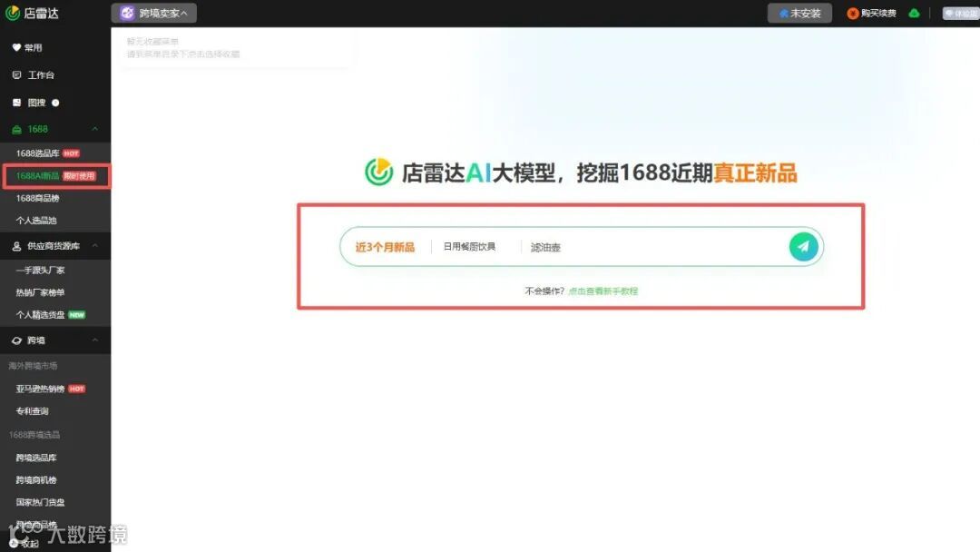The height and width of the screenshot is (552, 980).
Task: Click the person icon beside 供应商货源库
Action: coord(17,246)
